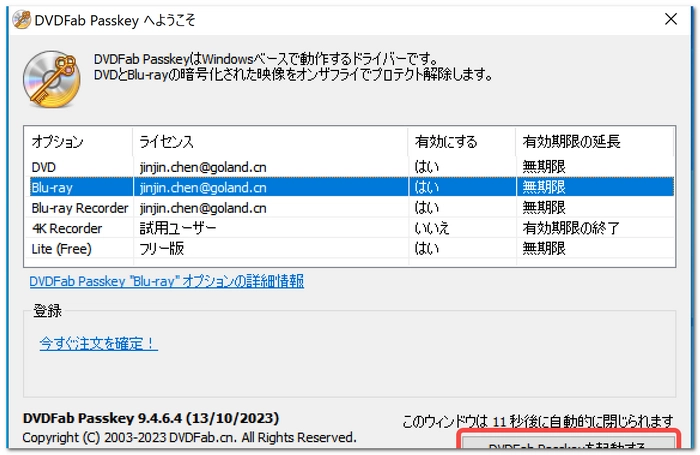This screenshot has width=700, height=455.
Task: Click いいえ in the 4K Recorder row
Action: point(432,228)
